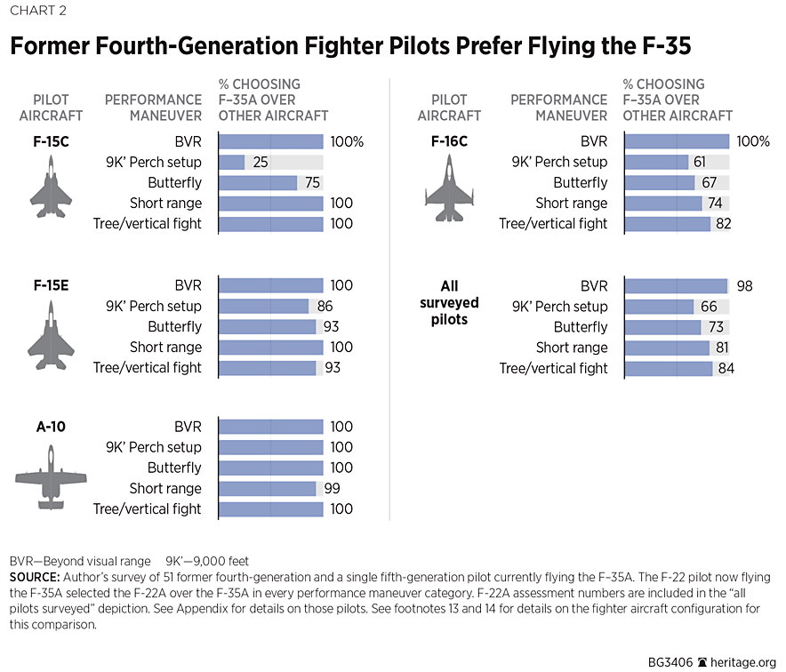Click the heritage.org link text
This screenshot has width=786, height=672.
[743, 660]
